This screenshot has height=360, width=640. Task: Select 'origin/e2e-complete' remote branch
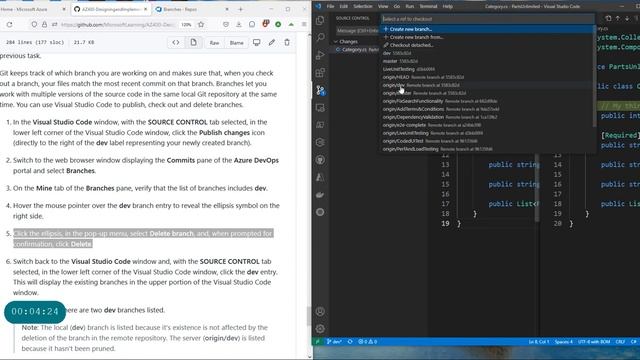click(487, 125)
